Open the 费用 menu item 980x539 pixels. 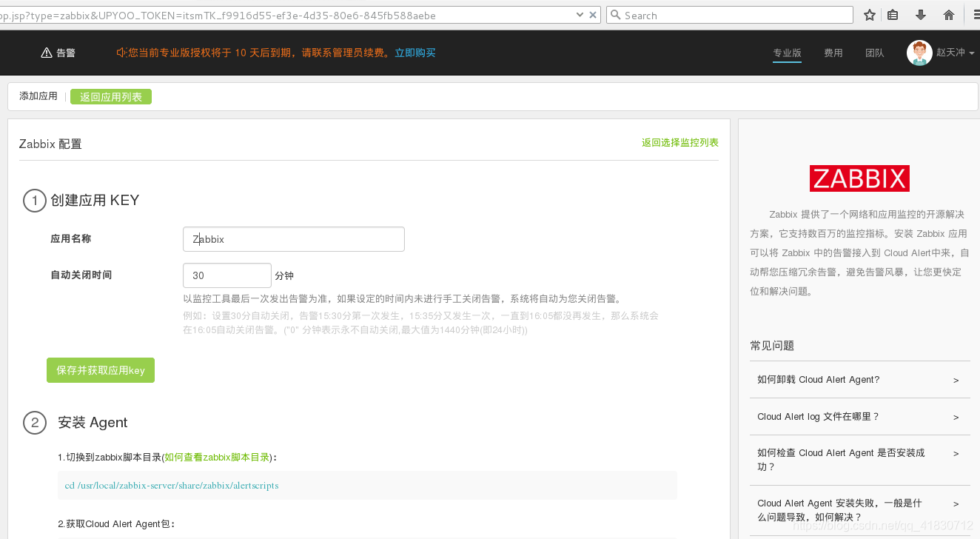pyautogui.click(x=833, y=53)
